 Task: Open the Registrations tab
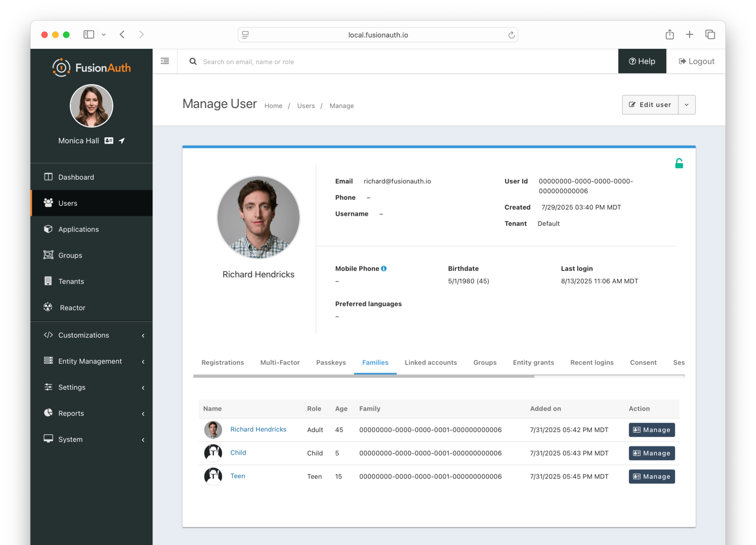pos(223,362)
